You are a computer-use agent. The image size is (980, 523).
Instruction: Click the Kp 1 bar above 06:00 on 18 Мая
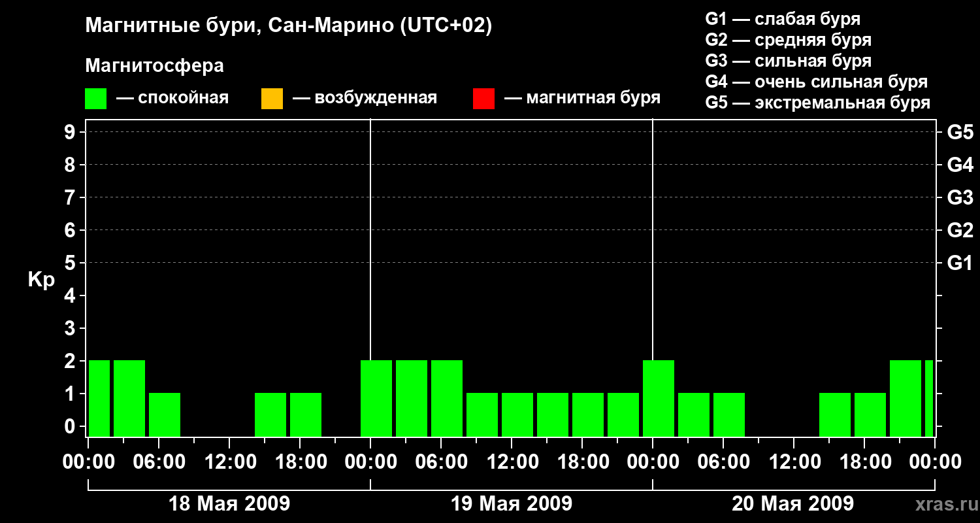coord(165,414)
